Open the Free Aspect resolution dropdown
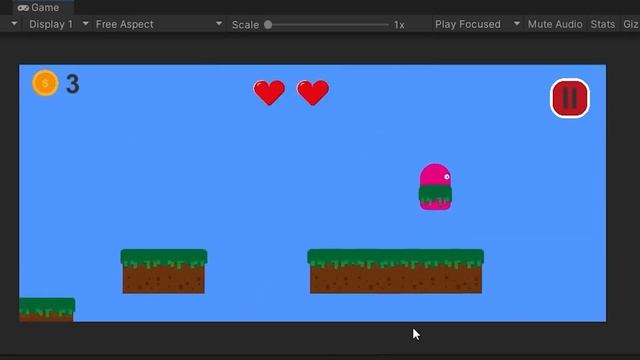Image resolution: width=640 pixels, height=360 pixels. [159, 24]
